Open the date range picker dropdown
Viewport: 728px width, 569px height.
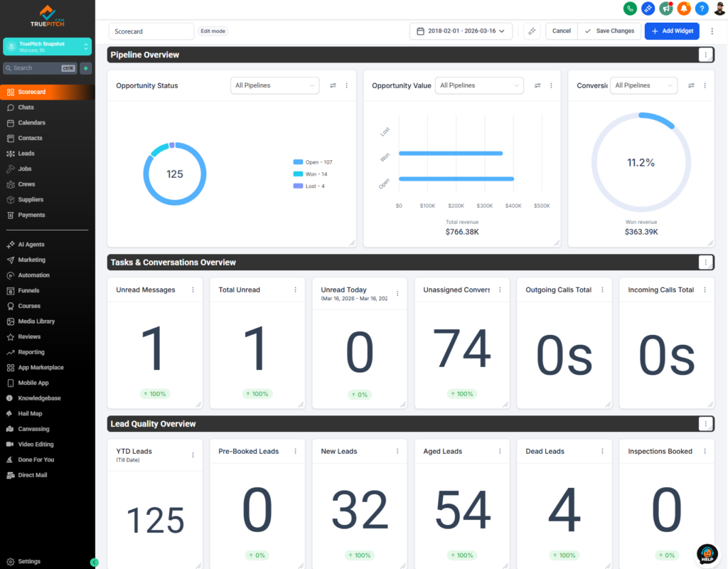pyautogui.click(x=461, y=31)
